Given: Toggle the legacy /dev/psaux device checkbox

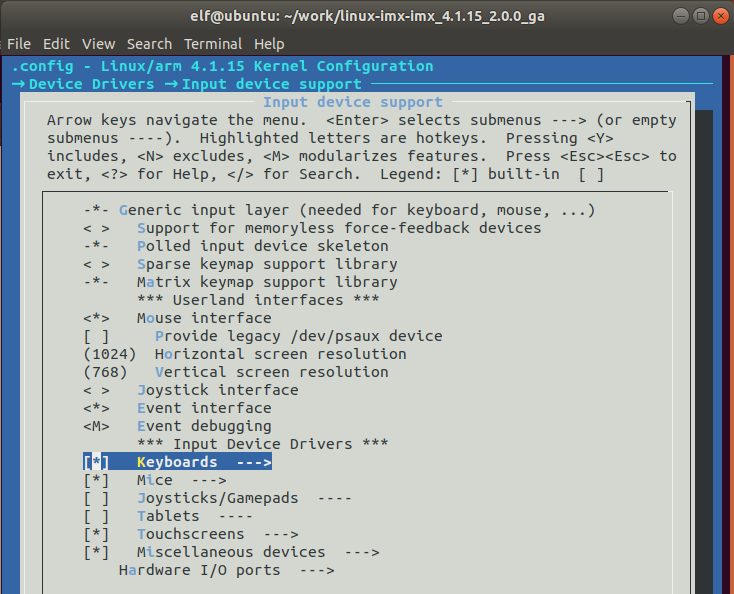Looking at the screenshot, I should click(x=96, y=336).
